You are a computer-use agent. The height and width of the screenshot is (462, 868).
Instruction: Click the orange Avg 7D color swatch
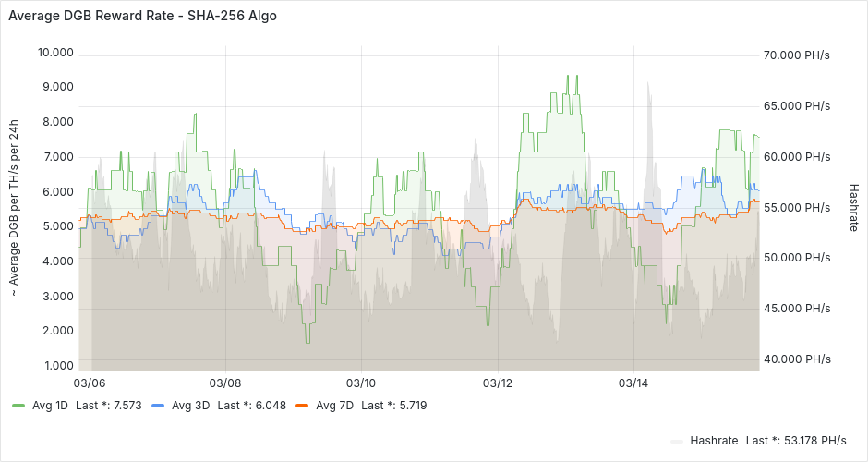(x=302, y=405)
